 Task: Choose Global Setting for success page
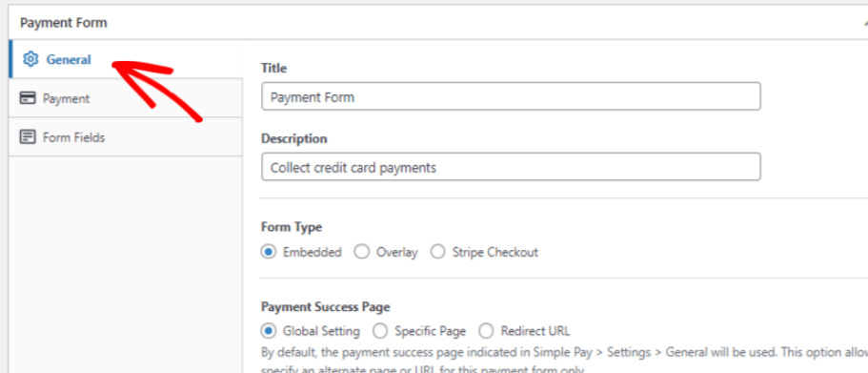coord(269,331)
